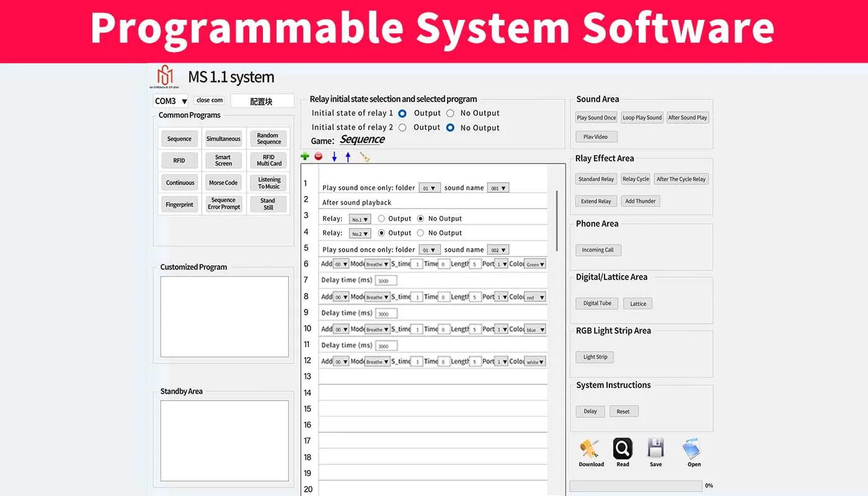
Task: Click the Read magnifier icon
Action: (622, 448)
